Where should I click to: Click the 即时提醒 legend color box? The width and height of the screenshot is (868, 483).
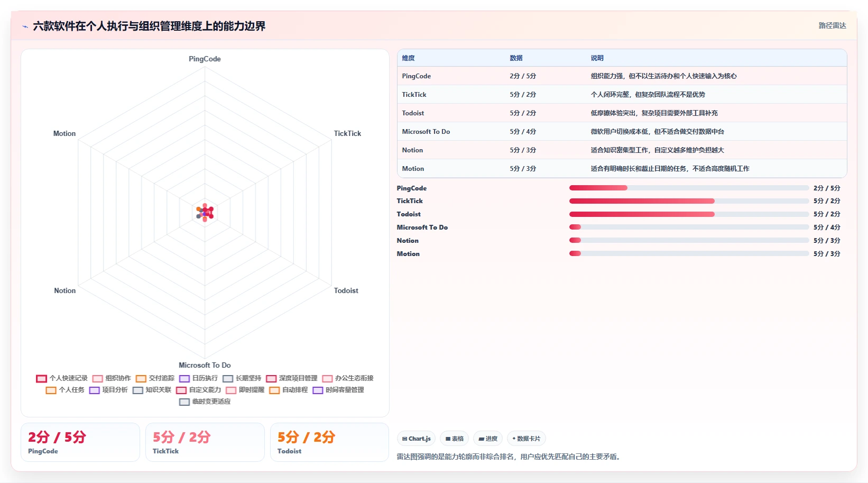(231, 390)
